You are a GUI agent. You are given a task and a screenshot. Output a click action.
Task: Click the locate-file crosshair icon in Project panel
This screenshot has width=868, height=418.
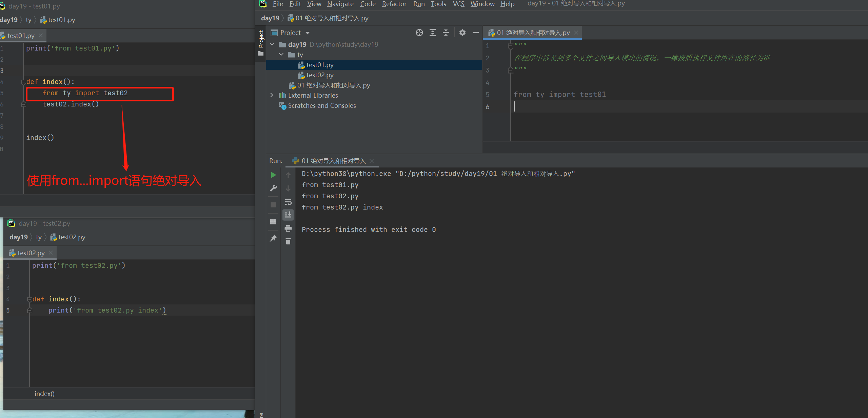coord(419,33)
